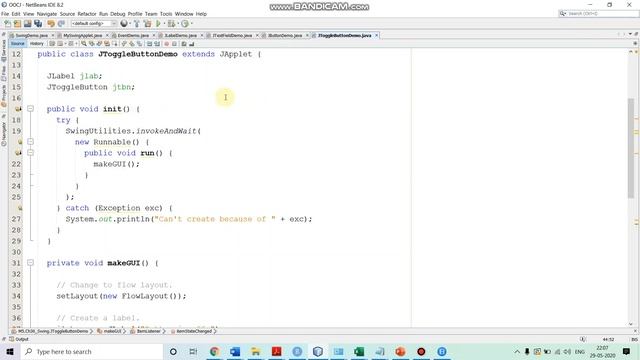Click the green Run Project icon

[x=158, y=24]
